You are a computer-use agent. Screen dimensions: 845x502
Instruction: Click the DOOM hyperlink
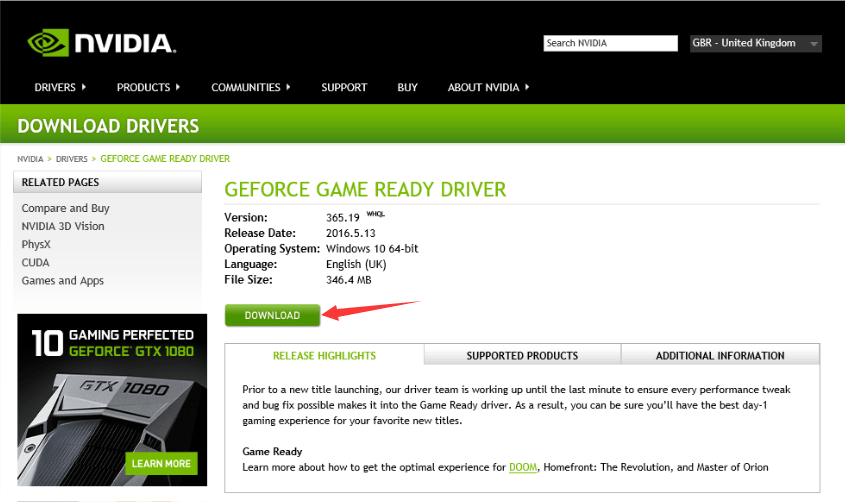pos(522,467)
